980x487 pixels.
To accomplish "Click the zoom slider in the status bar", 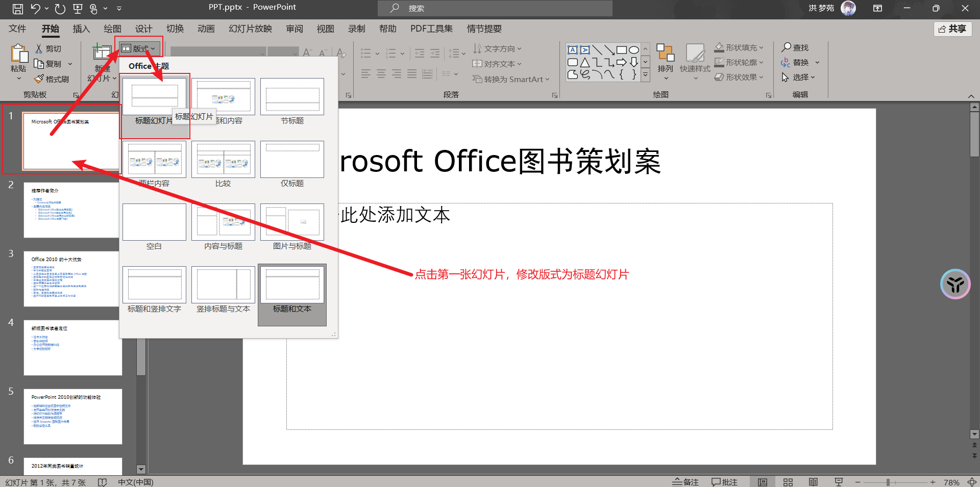I will click(x=895, y=482).
